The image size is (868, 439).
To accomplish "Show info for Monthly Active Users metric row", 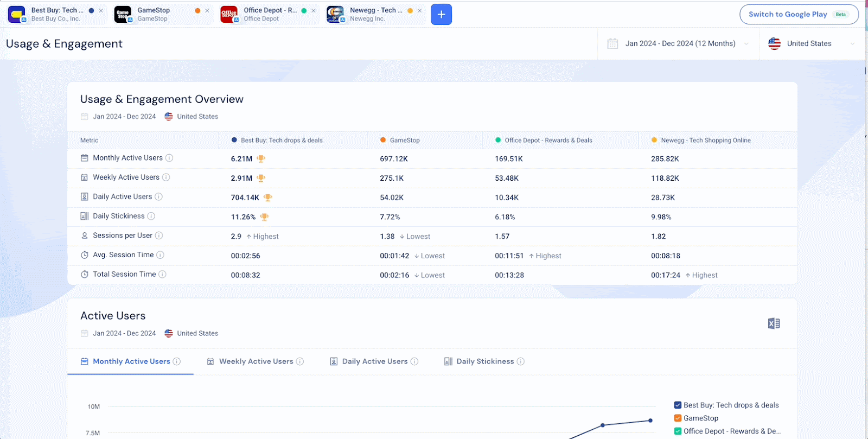I will click(169, 158).
